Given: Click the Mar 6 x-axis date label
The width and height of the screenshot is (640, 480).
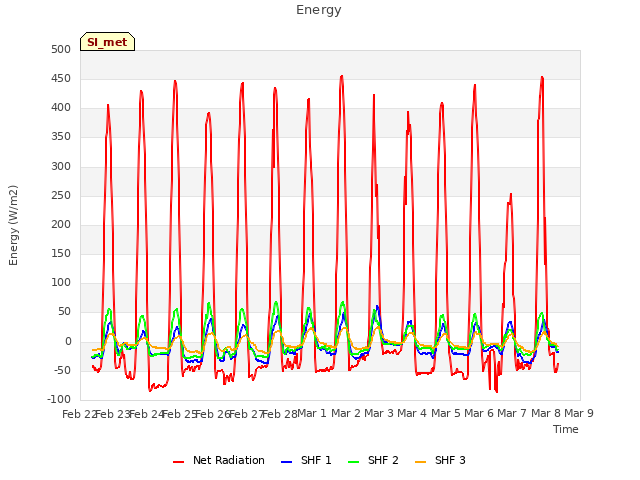Looking at the screenshot, I should 479,413.
